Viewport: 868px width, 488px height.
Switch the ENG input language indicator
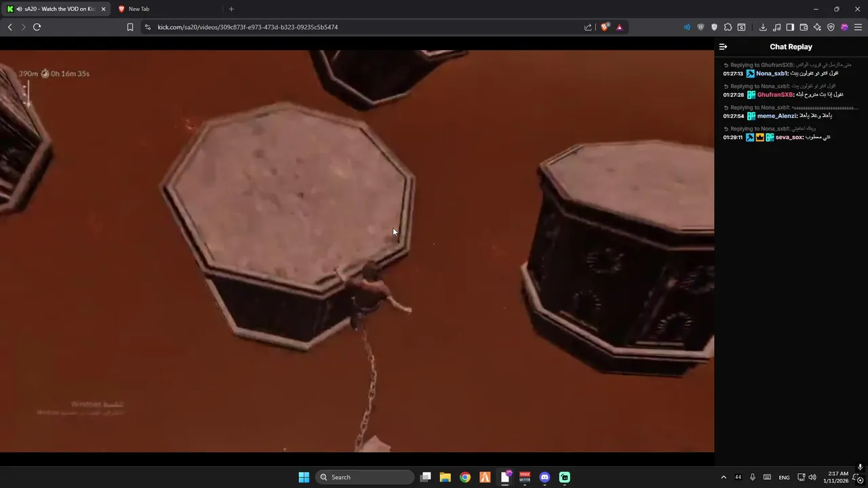784,477
